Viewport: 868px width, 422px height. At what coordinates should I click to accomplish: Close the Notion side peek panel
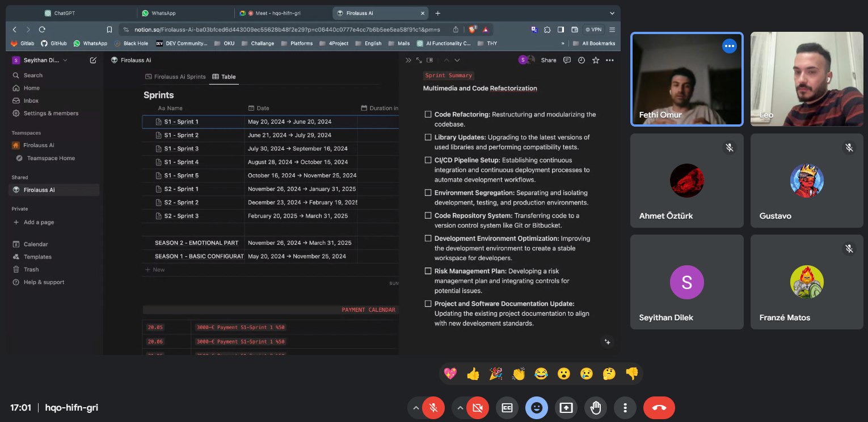pyautogui.click(x=408, y=60)
